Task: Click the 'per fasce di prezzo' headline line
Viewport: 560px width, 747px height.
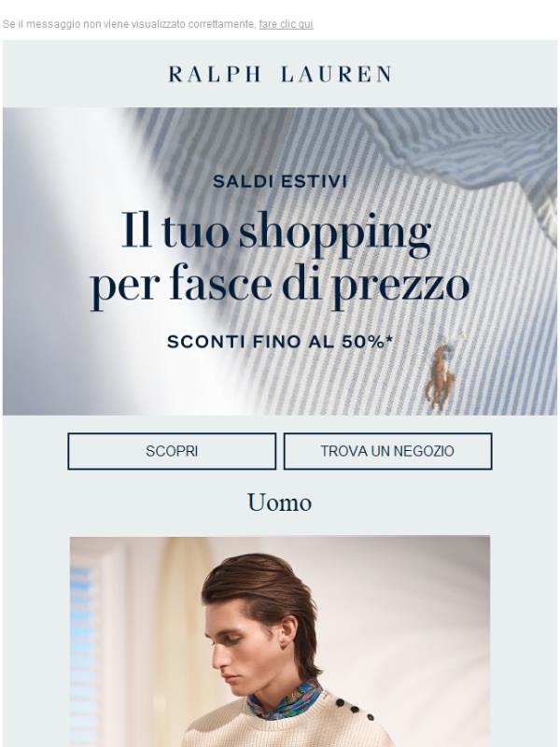Action: (280, 286)
